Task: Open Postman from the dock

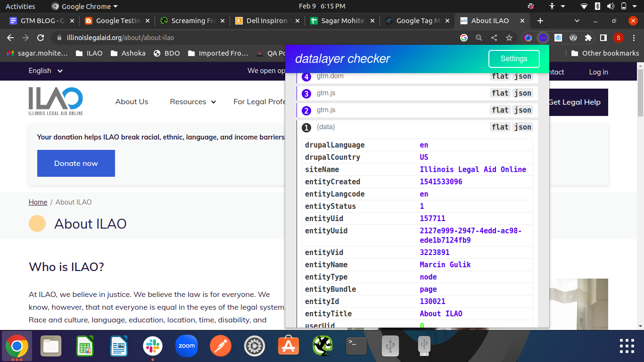Action: [x=221, y=346]
